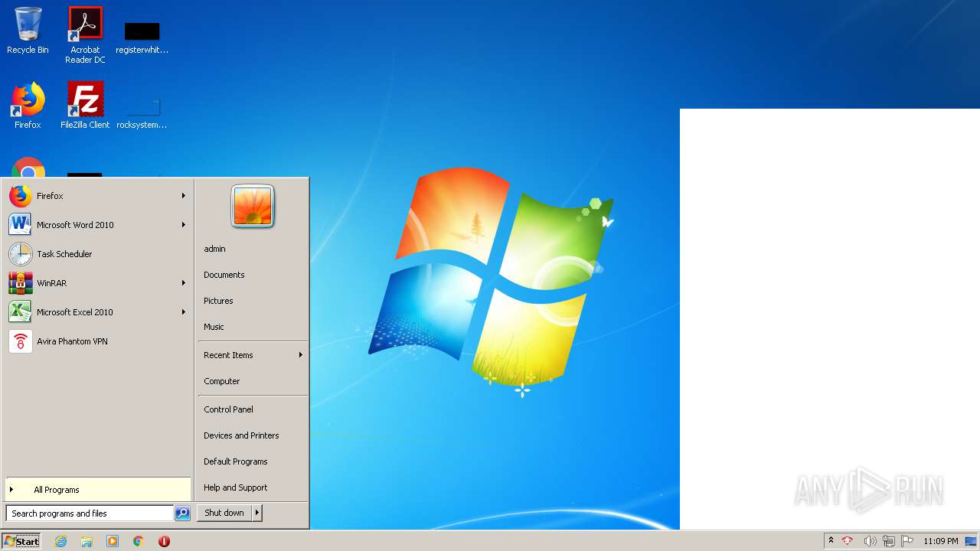Open the volume control in the system tray
Screen dimensions: 980x551
pos(870,541)
